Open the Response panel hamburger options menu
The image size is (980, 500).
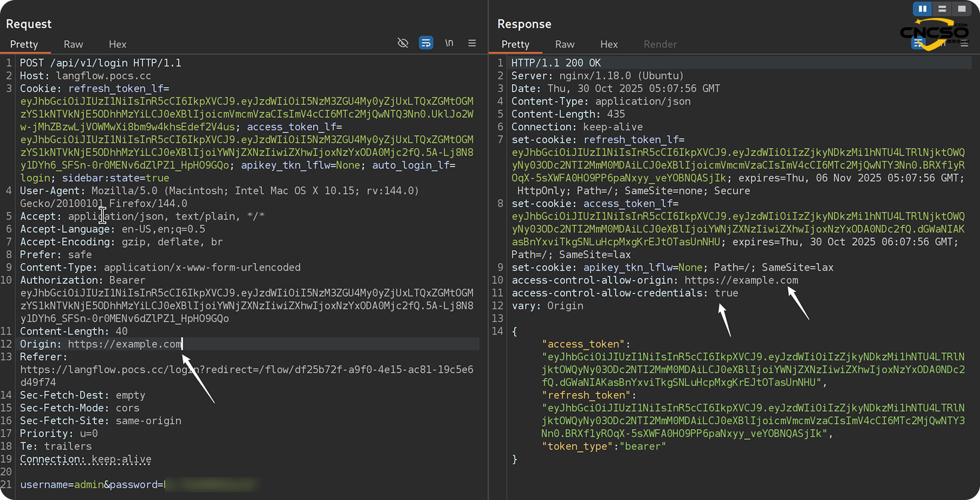coord(964,44)
